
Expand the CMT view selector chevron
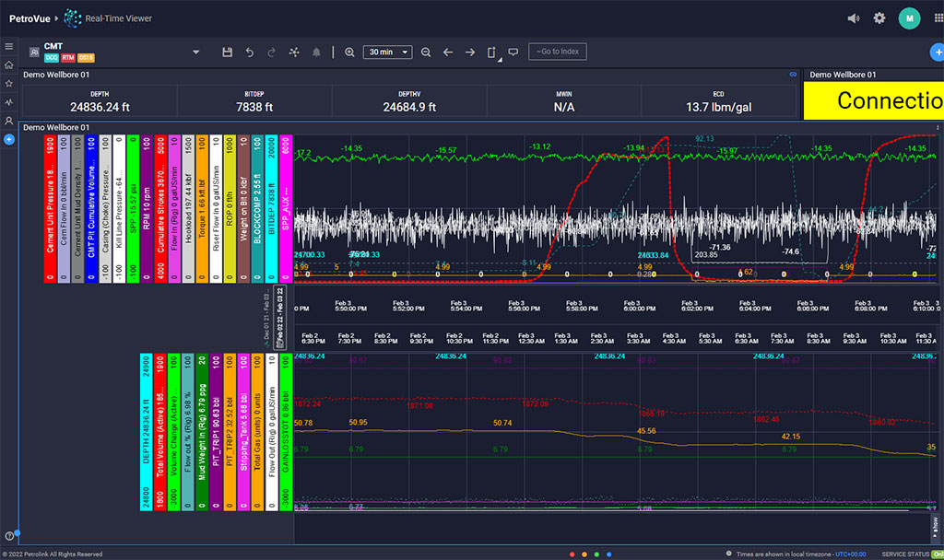(x=195, y=52)
